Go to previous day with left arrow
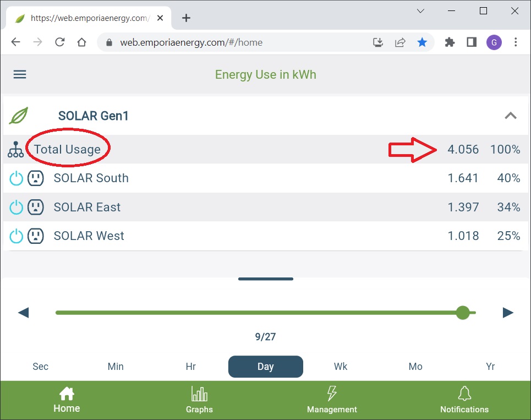The height and width of the screenshot is (420, 531). click(x=23, y=313)
